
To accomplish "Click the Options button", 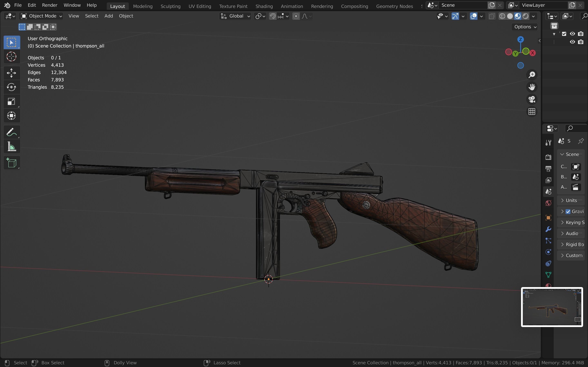I will 525,27.
